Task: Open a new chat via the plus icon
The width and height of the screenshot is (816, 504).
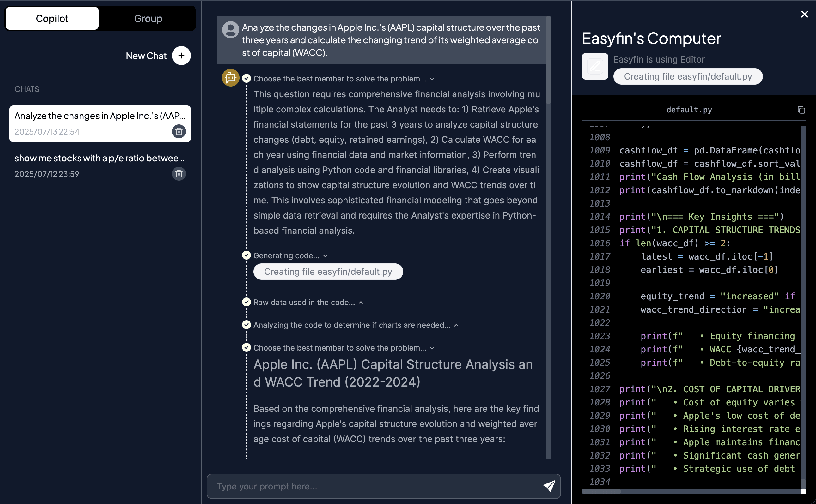Action: (x=181, y=56)
